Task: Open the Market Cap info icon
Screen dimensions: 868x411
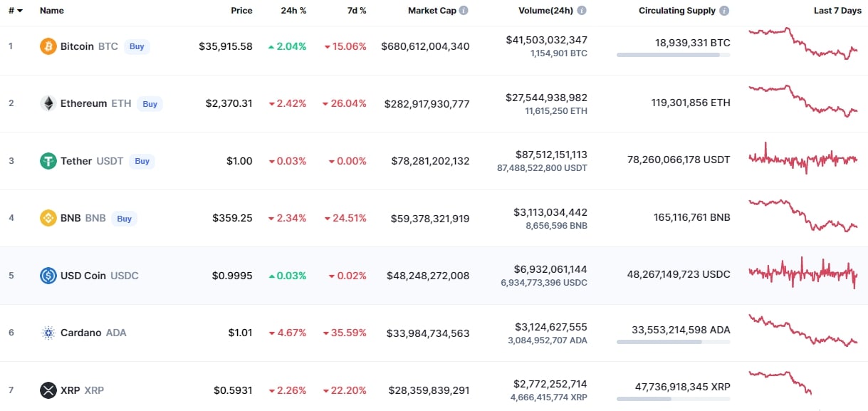Action: (464, 11)
